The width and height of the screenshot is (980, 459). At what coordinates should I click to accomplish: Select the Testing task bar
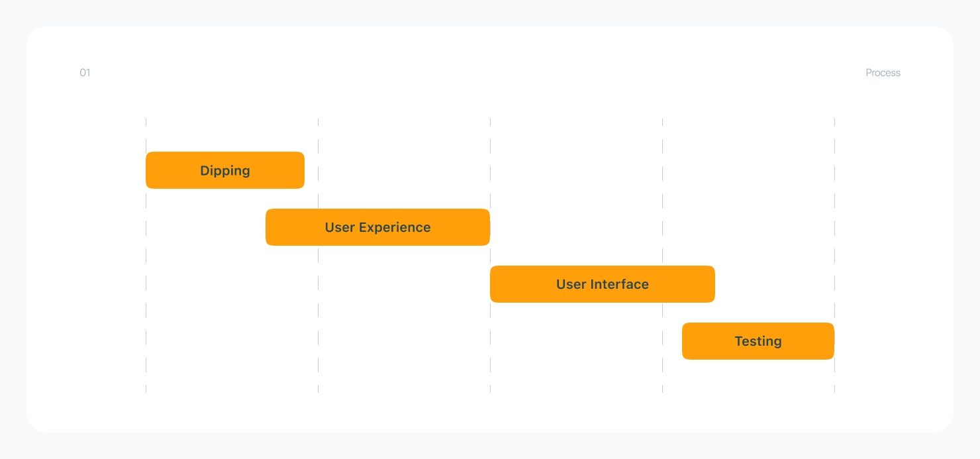[758, 341]
